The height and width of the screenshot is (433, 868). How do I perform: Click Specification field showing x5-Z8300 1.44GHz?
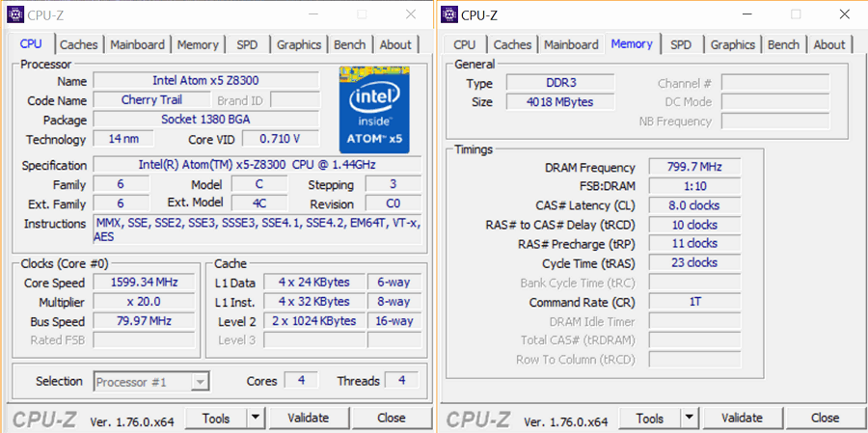[x=258, y=165]
